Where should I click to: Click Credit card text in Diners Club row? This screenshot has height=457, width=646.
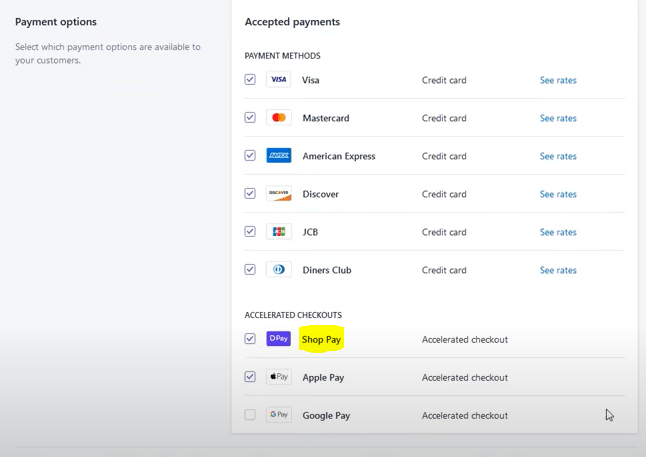[x=444, y=270]
